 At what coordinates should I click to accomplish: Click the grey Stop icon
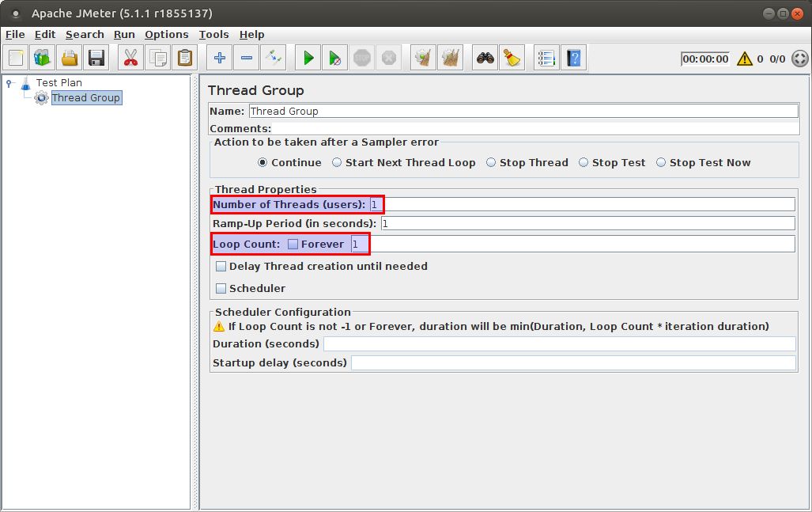click(362, 58)
